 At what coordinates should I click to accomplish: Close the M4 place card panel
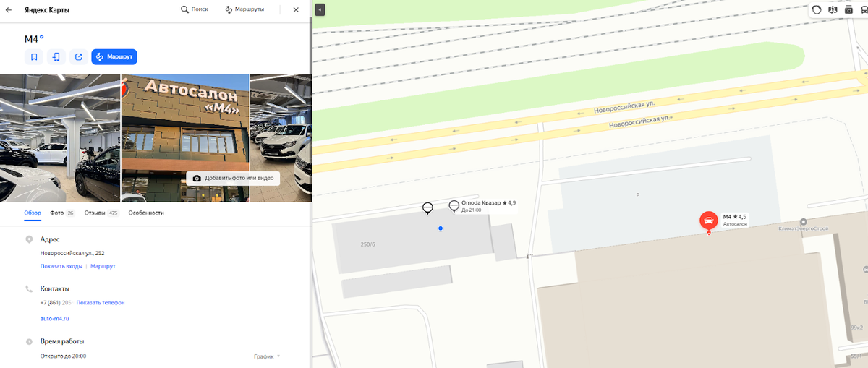tap(295, 9)
